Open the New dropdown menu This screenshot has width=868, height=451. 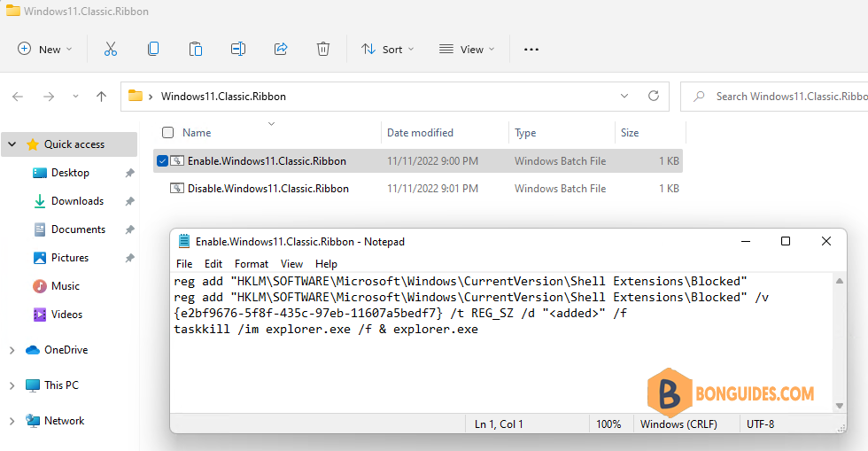(45, 50)
